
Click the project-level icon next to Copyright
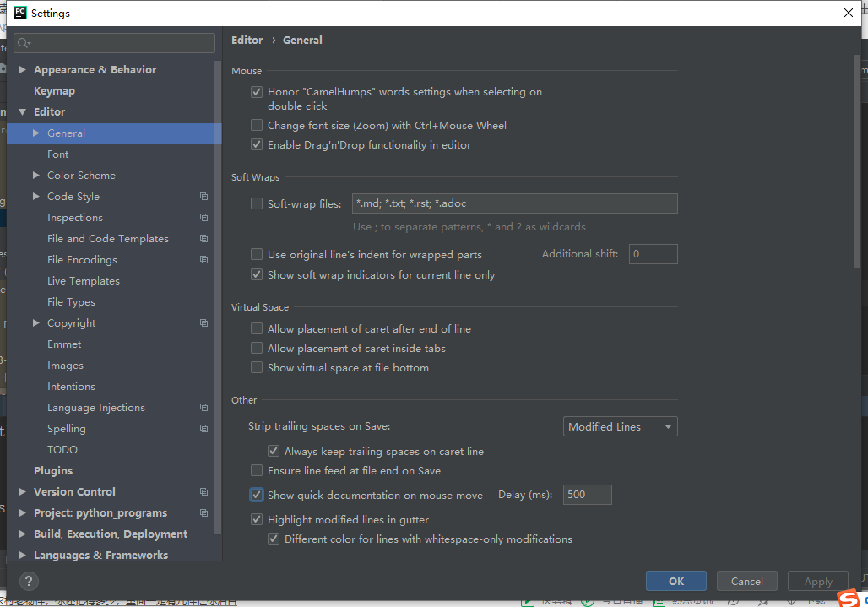pos(203,323)
